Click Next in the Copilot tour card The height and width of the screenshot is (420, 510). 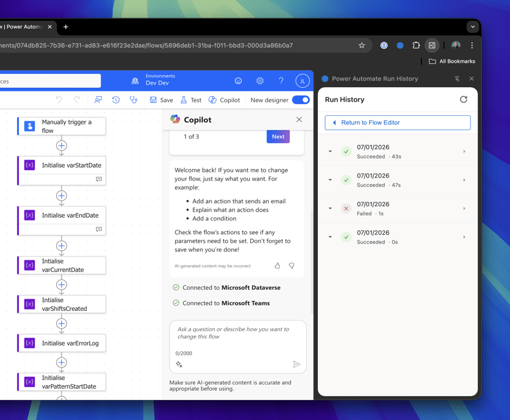click(278, 137)
